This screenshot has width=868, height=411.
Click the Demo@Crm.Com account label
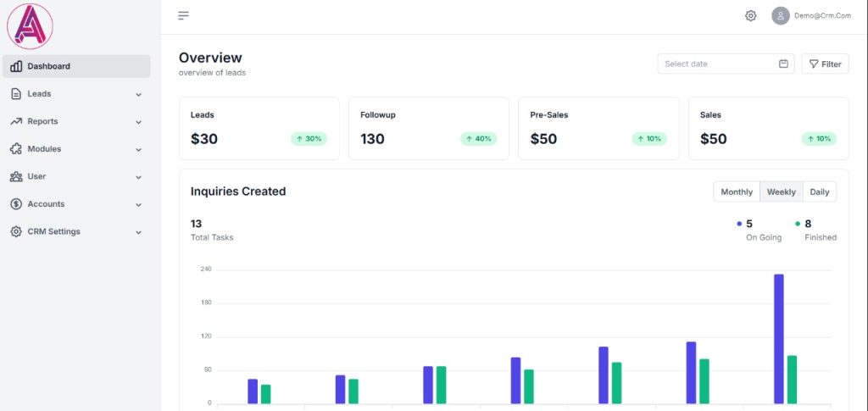click(x=821, y=15)
